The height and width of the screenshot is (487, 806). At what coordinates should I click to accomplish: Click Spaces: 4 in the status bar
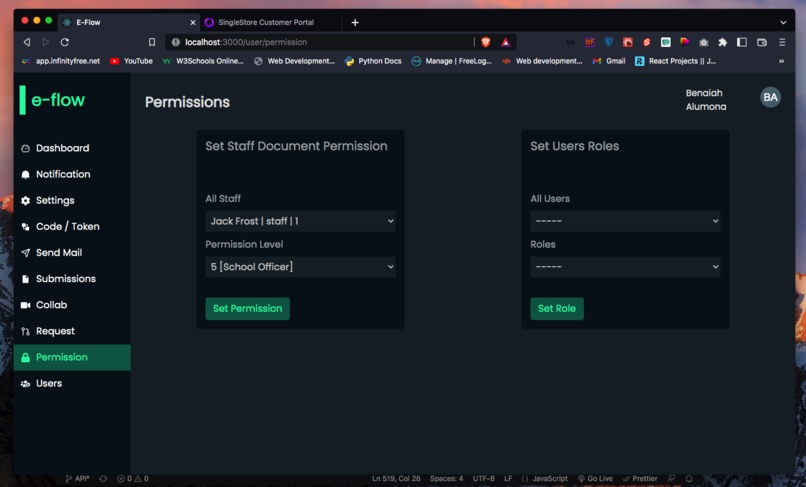tap(446, 479)
